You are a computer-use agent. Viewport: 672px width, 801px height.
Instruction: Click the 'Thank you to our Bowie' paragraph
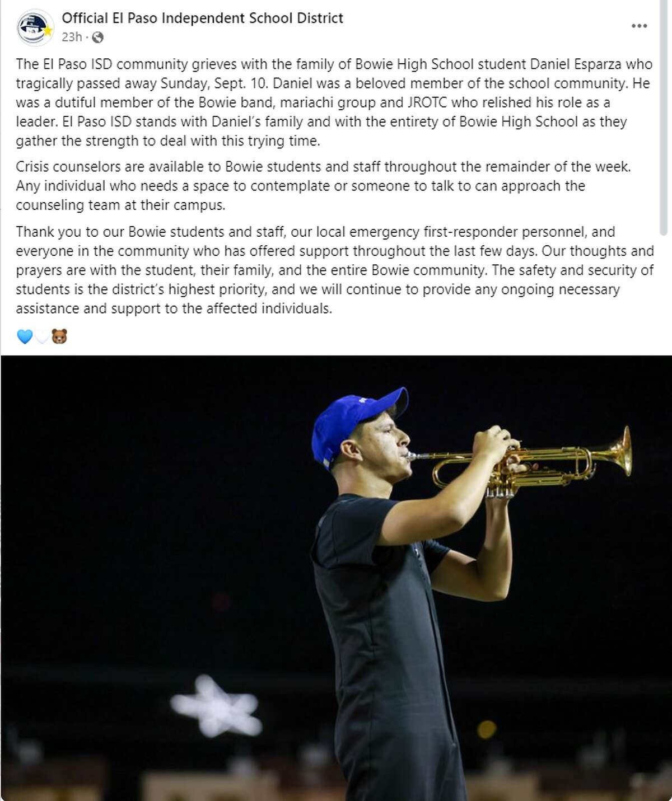[x=335, y=270]
